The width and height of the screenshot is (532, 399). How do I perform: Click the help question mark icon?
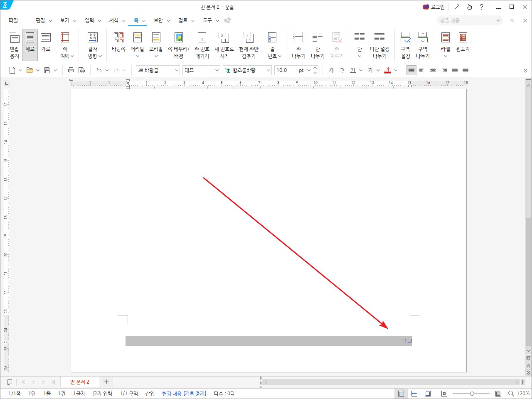[481, 7]
